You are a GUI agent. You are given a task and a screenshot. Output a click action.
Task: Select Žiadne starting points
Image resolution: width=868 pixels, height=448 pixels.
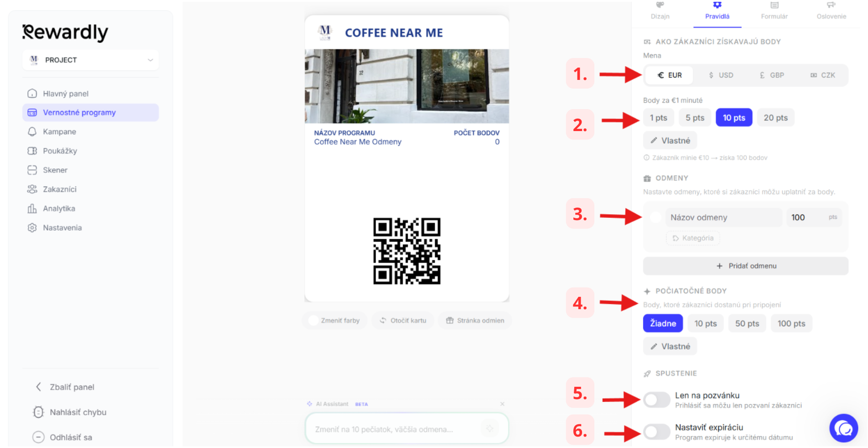click(663, 324)
